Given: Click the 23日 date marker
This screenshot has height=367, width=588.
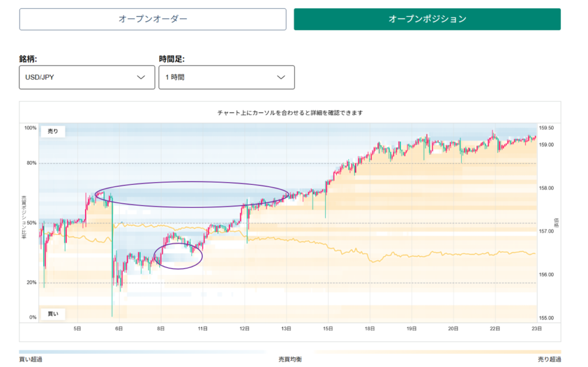Looking at the screenshot, I should (537, 329).
